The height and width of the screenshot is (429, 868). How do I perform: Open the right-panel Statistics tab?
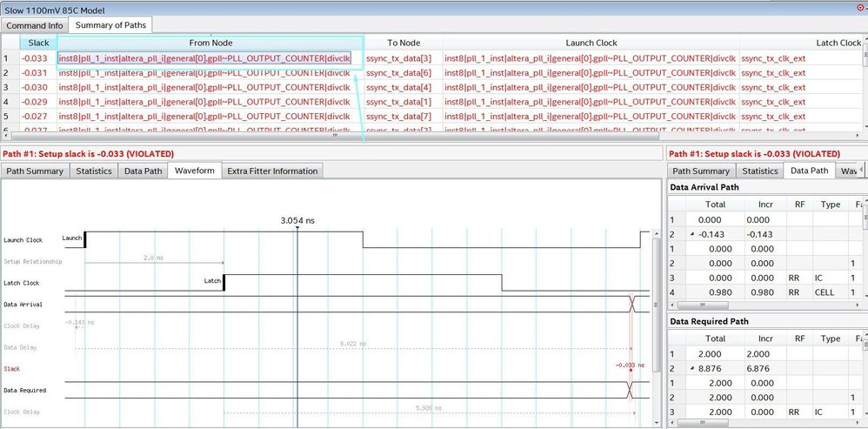[x=759, y=171]
